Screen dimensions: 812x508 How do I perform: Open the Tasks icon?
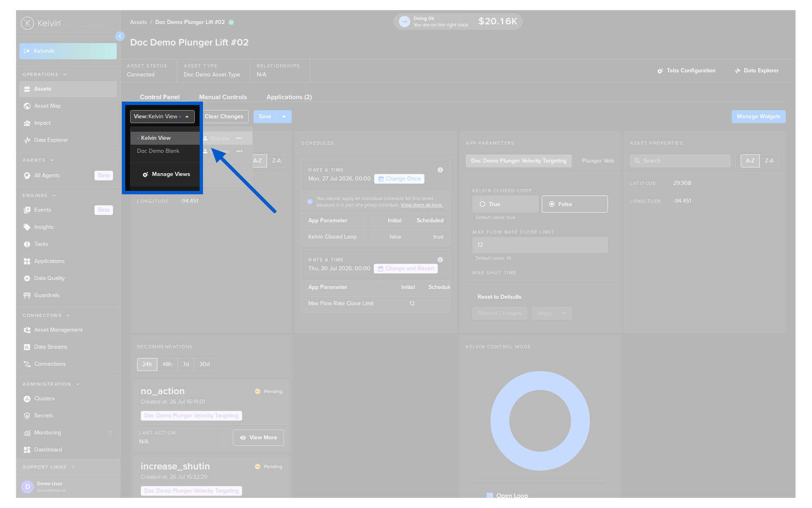click(27, 244)
